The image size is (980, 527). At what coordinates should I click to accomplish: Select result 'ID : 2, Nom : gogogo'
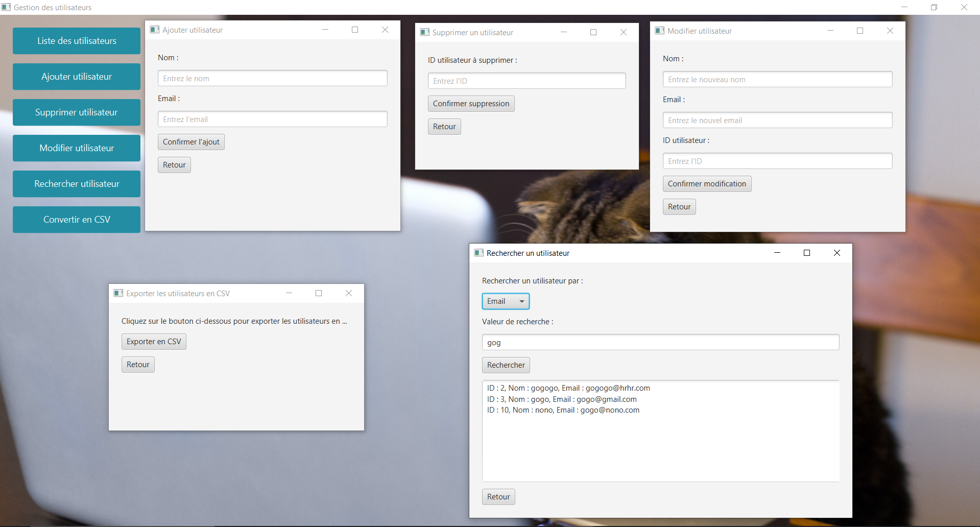[x=568, y=388]
